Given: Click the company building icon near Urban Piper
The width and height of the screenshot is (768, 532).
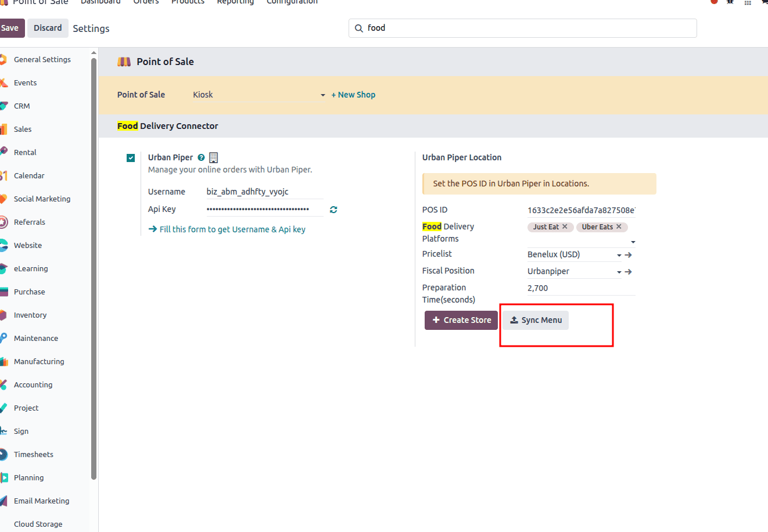Looking at the screenshot, I should pos(213,157).
